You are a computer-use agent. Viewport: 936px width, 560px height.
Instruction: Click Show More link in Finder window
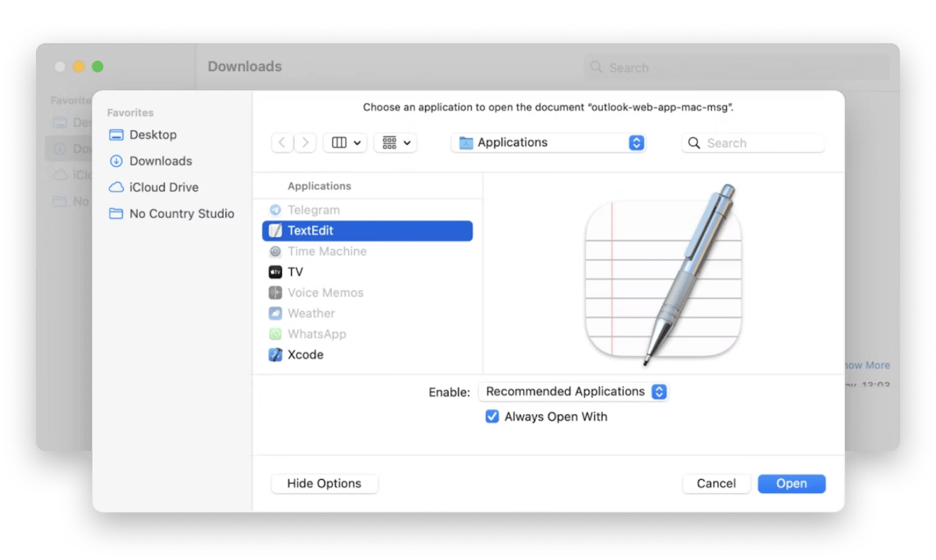pos(866,365)
